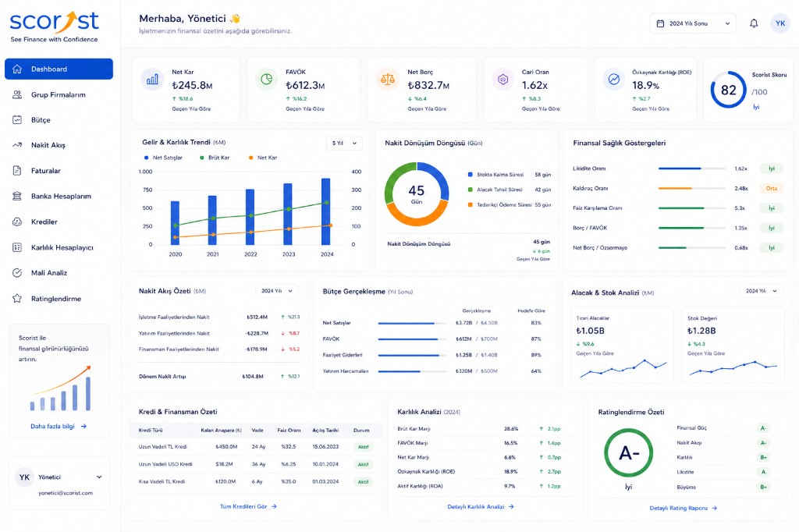799x532 pixels.
Task: Click the Cari Oran hexagon icon
Action: (x=502, y=80)
